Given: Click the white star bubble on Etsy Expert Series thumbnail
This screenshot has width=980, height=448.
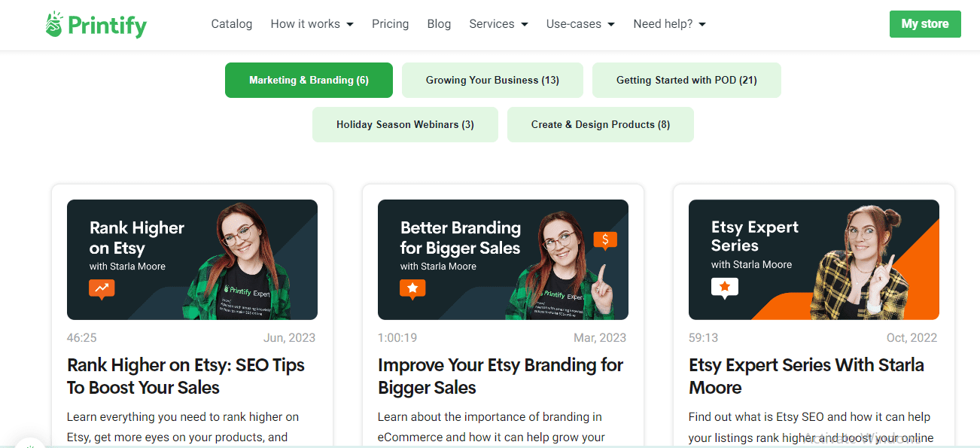Looking at the screenshot, I should (724, 288).
